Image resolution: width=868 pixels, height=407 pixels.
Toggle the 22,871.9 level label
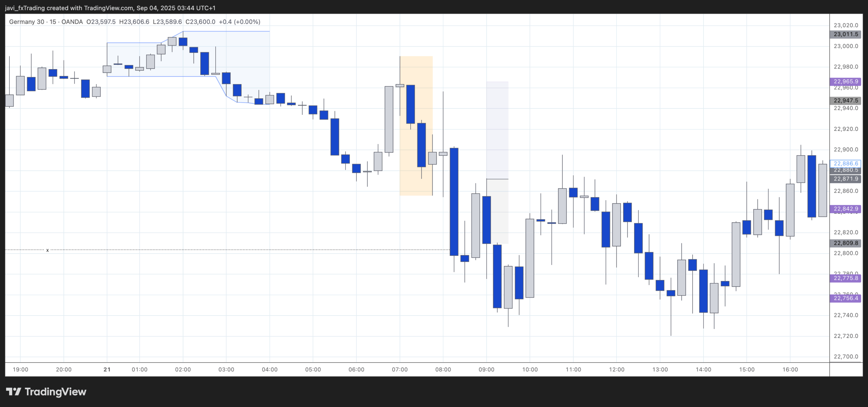(x=846, y=179)
